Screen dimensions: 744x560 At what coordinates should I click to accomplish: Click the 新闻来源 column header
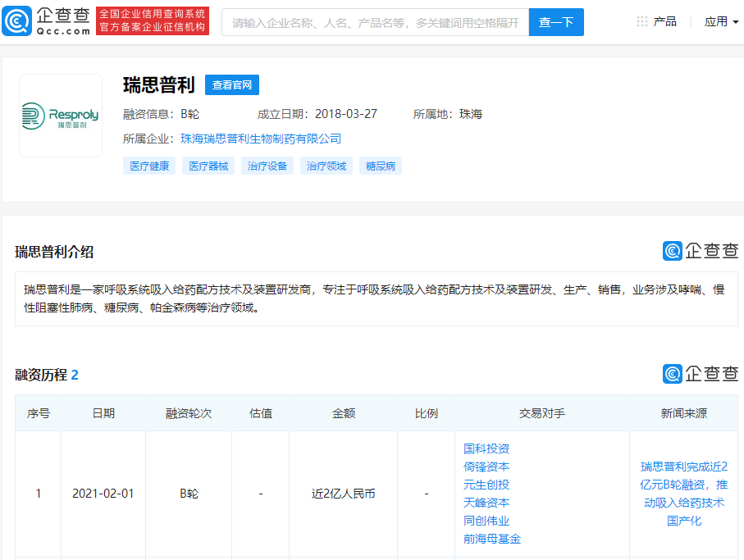click(x=684, y=413)
